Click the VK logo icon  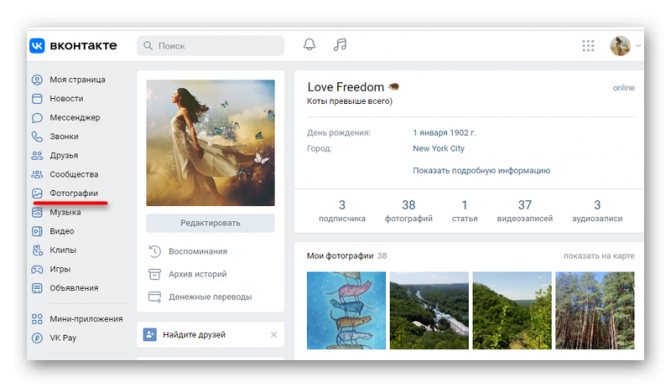point(37,45)
